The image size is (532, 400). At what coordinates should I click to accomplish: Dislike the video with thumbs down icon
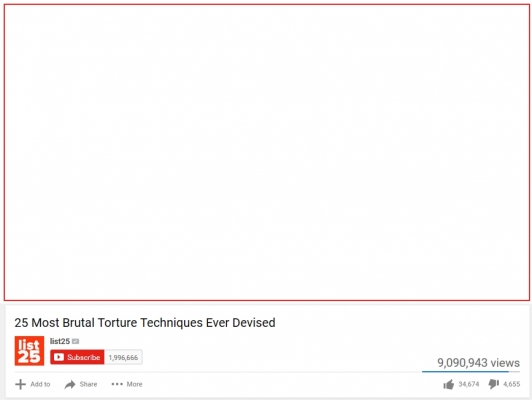point(494,384)
